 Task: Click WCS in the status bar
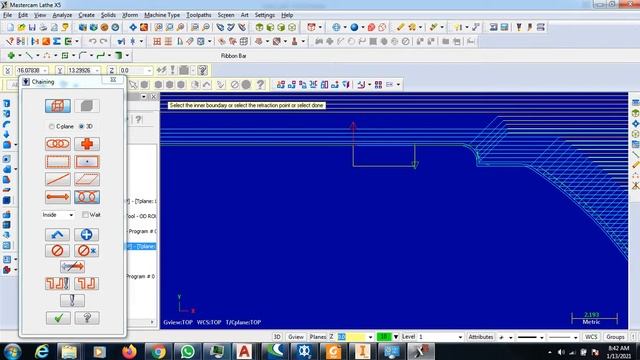tap(591, 337)
